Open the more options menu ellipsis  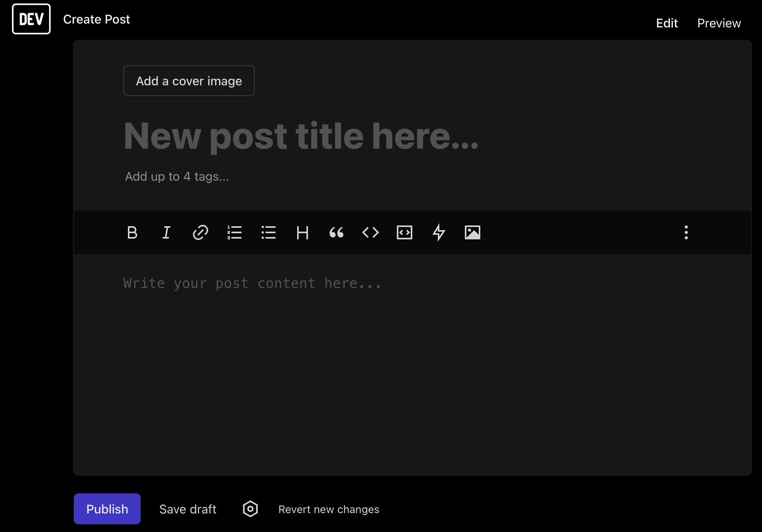point(686,232)
